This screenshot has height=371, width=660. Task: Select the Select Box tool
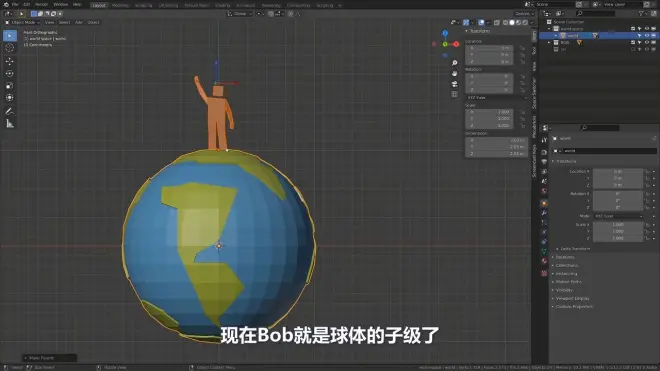10,36
